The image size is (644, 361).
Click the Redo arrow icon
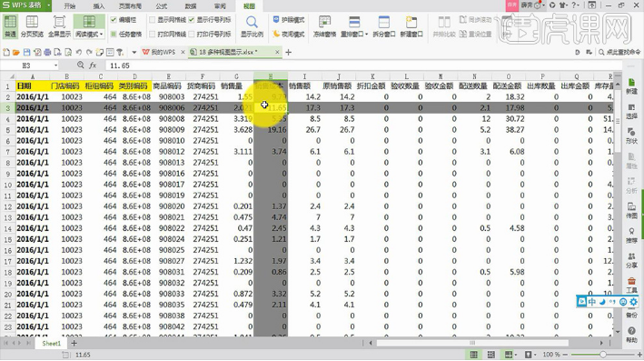click(x=89, y=52)
